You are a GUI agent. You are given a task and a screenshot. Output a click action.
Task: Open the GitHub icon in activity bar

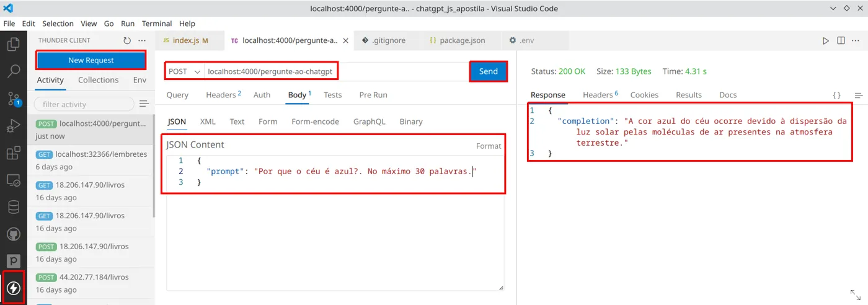[13, 234]
